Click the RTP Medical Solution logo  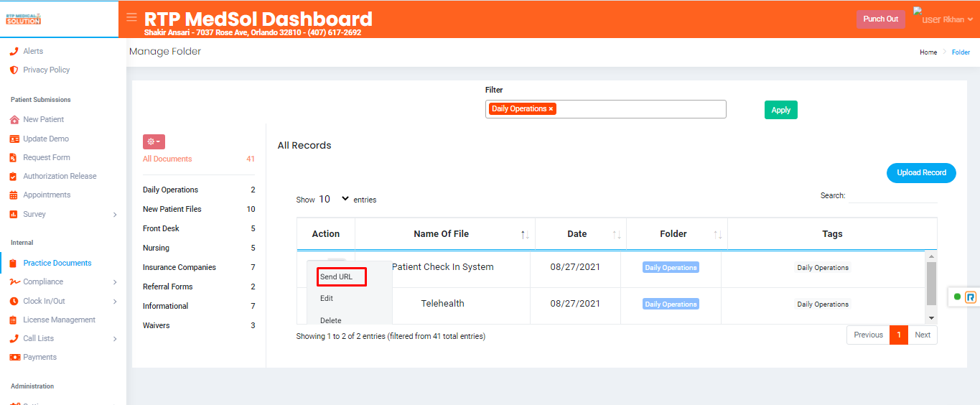24,19
